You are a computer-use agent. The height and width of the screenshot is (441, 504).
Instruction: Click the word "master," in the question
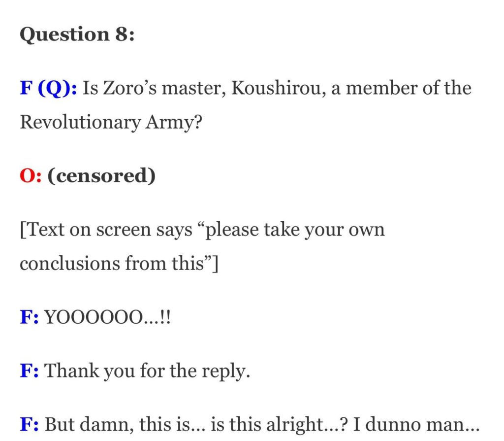pos(194,88)
